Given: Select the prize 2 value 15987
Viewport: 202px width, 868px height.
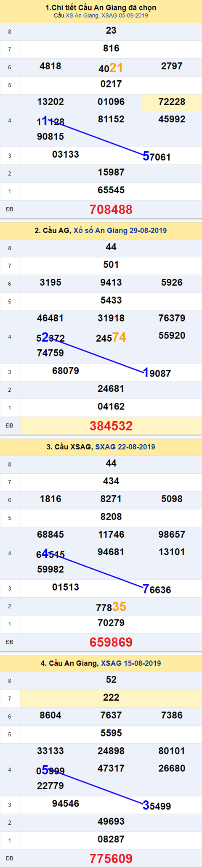Looking at the screenshot, I should 111,172.
